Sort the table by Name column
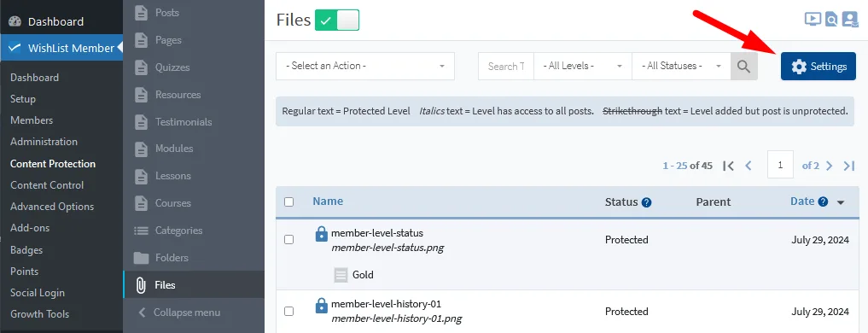The height and width of the screenshot is (333, 868). (x=328, y=202)
